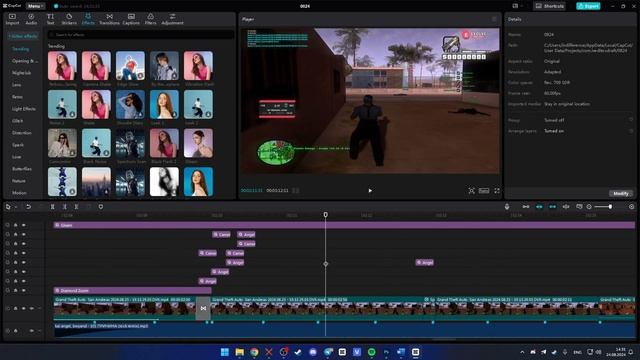This screenshot has height=360, width=640.
Task: Click the Undo icon
Action: tap(28, 207)
